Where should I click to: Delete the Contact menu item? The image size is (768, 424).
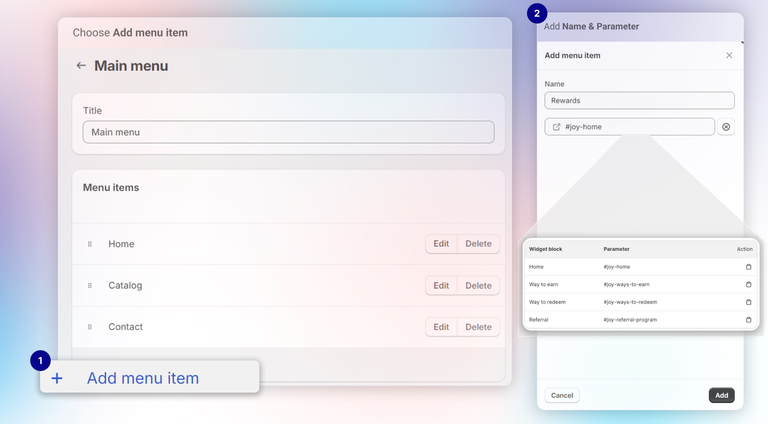click(x=478, y=327)
